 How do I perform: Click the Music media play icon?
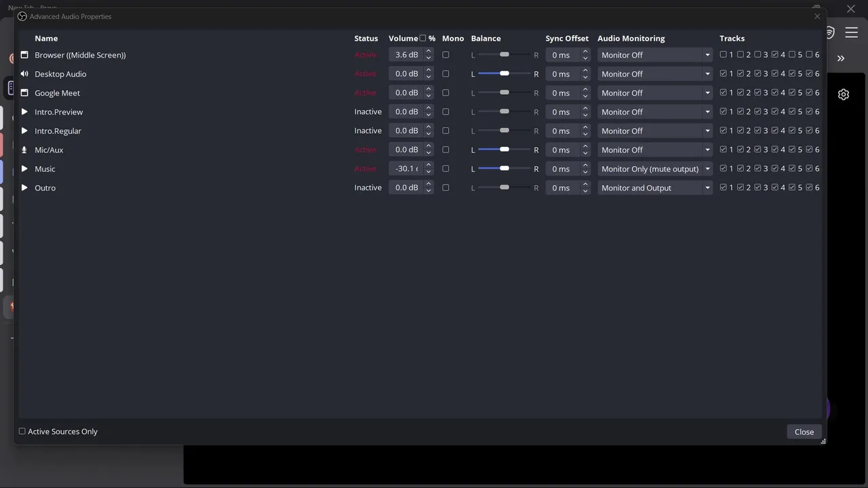point(24,169)
